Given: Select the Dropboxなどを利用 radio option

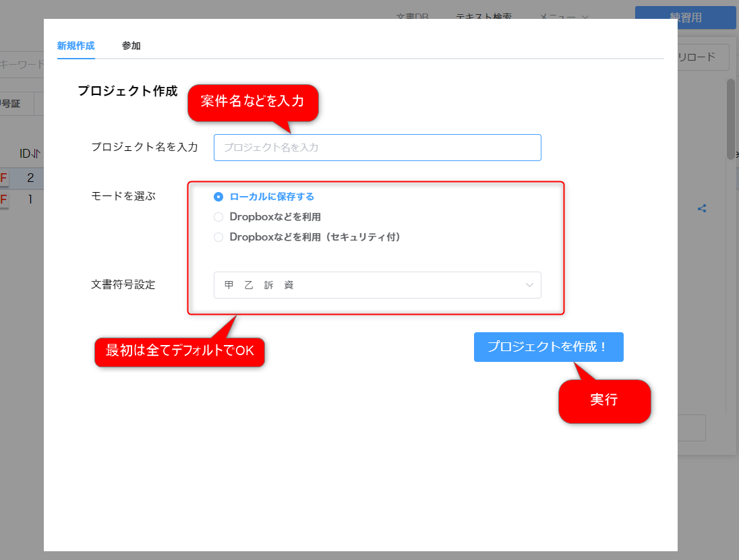Looking at the screenshot, I should [x=218, y=217].
